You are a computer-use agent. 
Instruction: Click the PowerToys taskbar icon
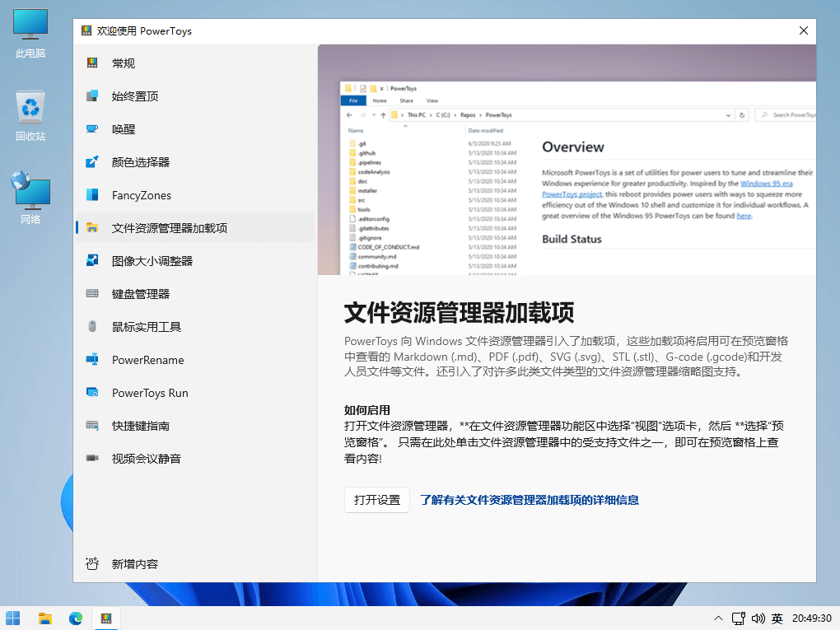(x=106, y=618)
